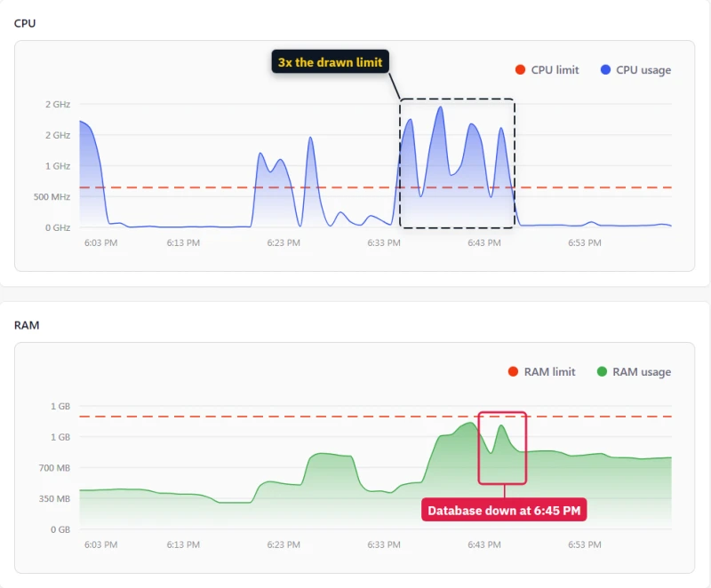
Task: Click the 6:13 PM label under RAM chart
Action: pos(183,544)
